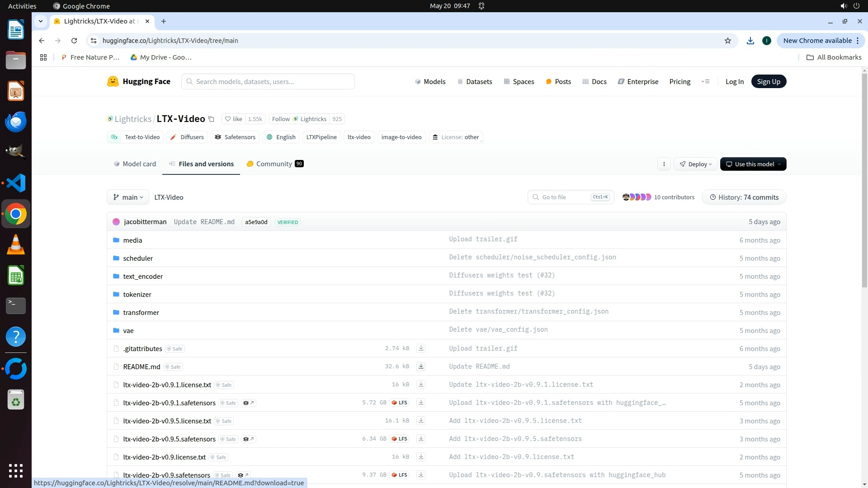Open VLC from the Ubuntu dock

coord(16,244)
